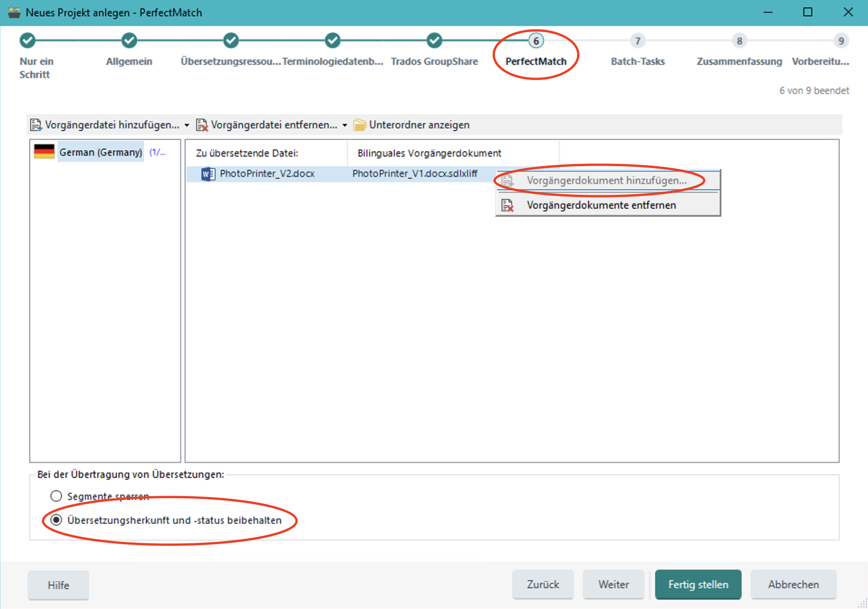Go to the Batch-Tasks step label
The image size is (868, 609).
tap(638, 62)
